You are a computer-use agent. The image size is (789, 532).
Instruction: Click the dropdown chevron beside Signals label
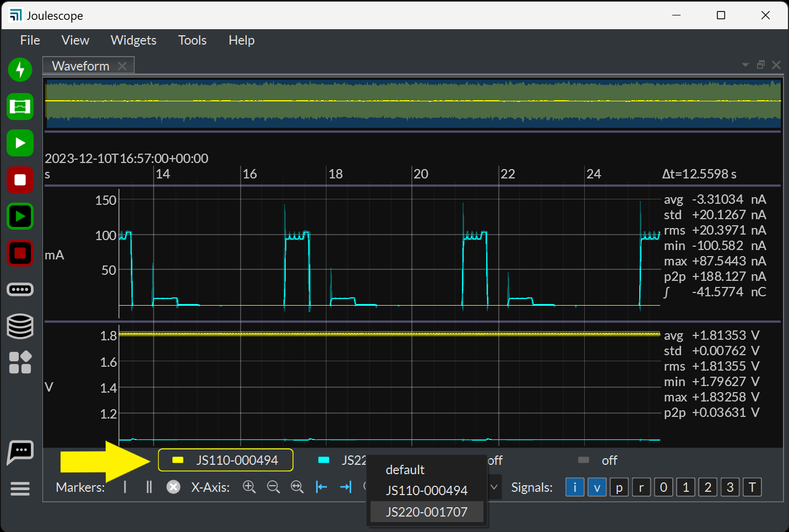pos(494,487)
